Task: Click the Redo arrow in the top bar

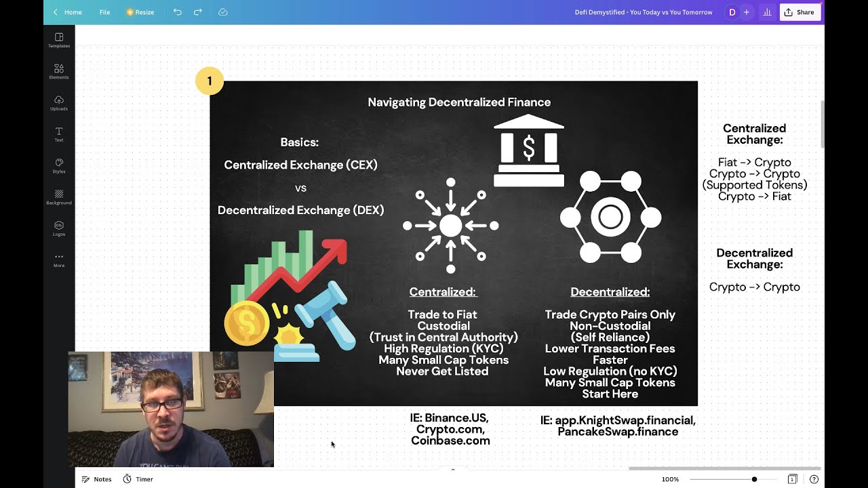Action: pyautogui.click(x=198, y=12)
